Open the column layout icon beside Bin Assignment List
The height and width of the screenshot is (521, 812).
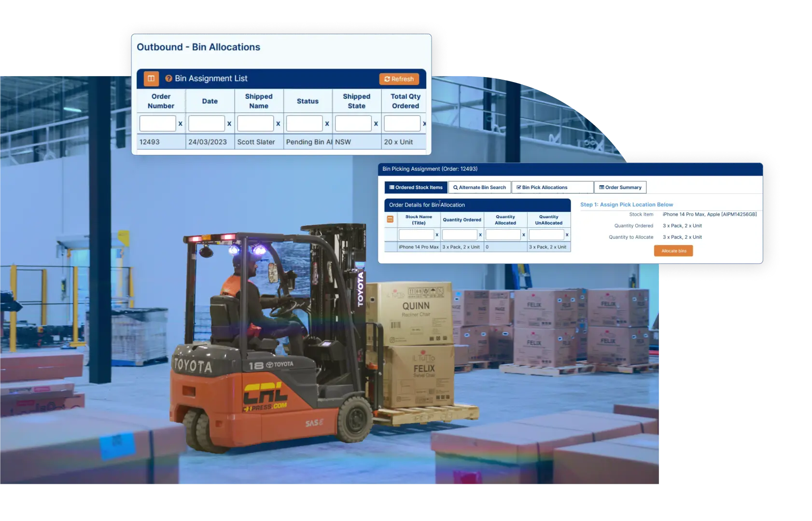tap(151, 79)
